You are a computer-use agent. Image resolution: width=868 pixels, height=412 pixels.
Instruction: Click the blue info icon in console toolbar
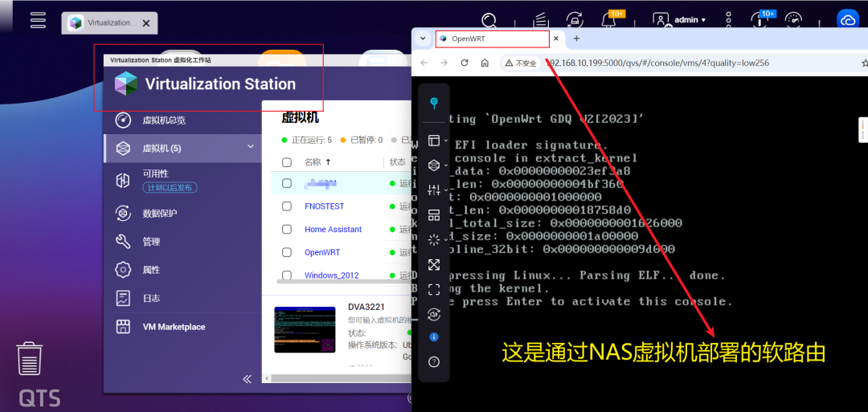coord(434,337)
